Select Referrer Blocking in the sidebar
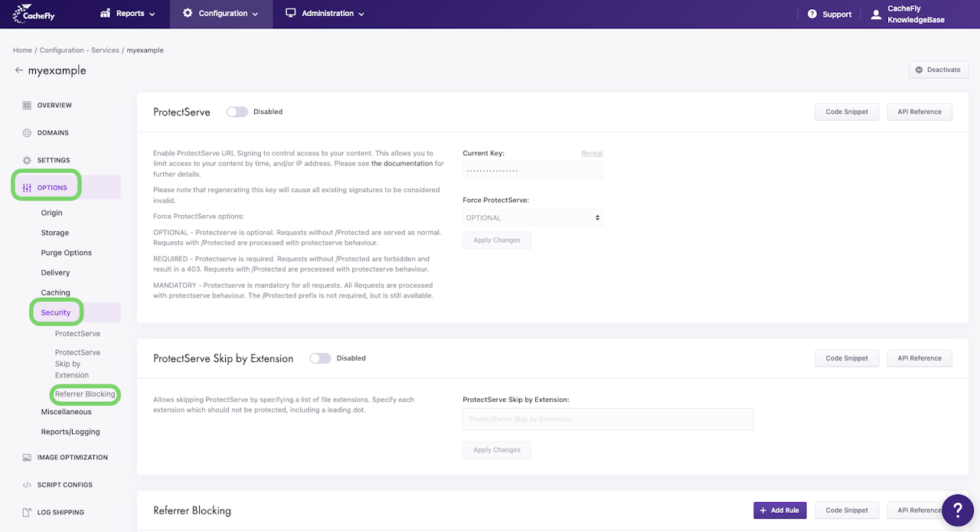The width and height of the screenshot is (980, 532). tap(85, 394)
